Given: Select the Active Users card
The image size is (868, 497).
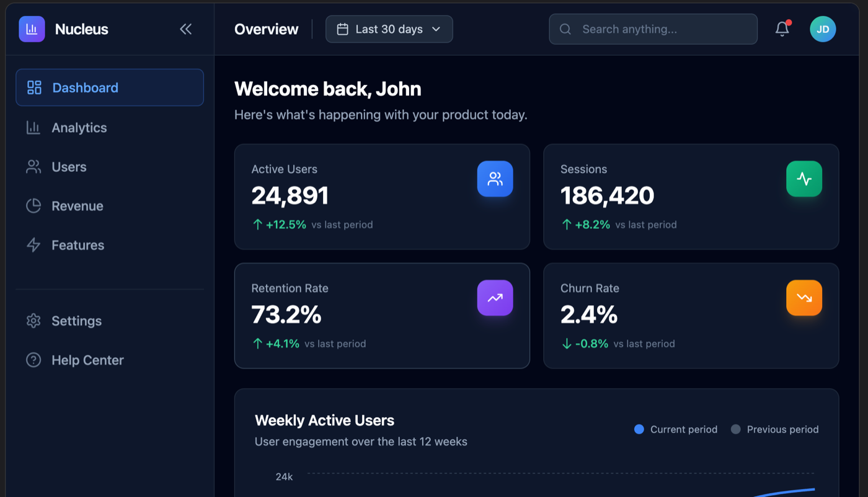Looking at the screenshot, I should 382,197.
